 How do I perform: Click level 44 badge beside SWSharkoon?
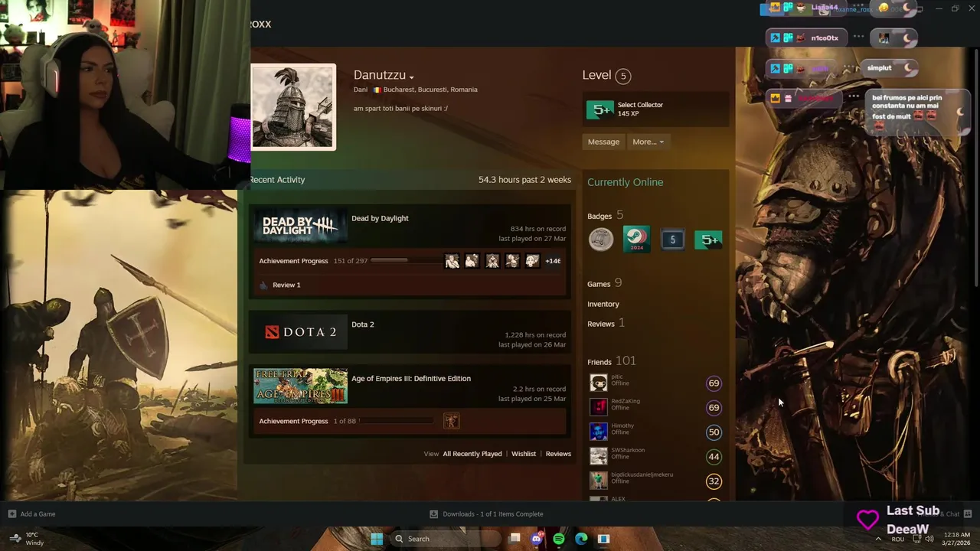[x=714, y=457]
